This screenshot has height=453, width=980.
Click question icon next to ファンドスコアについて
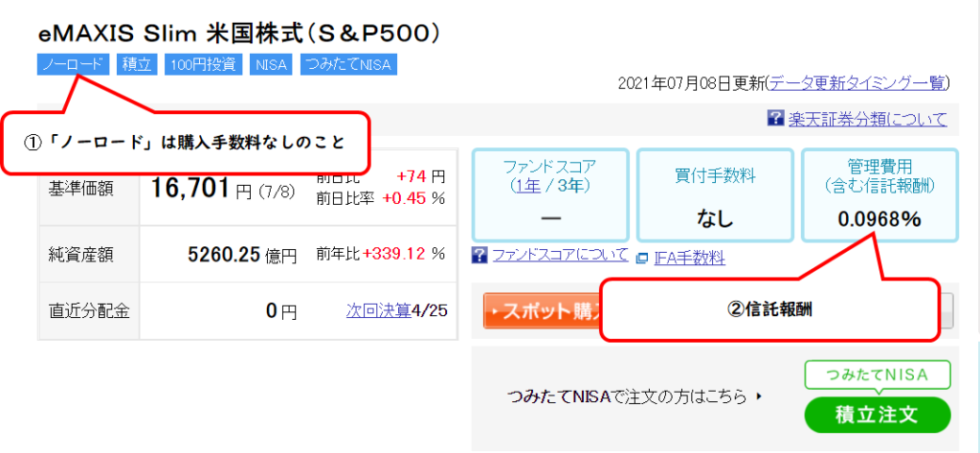tap(480, 256)
